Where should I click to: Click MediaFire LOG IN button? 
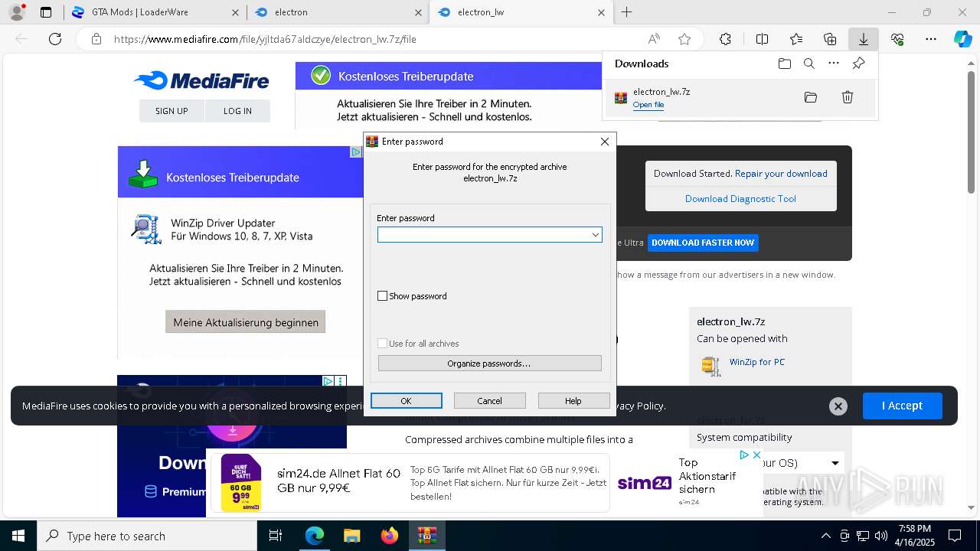point(237,111)
